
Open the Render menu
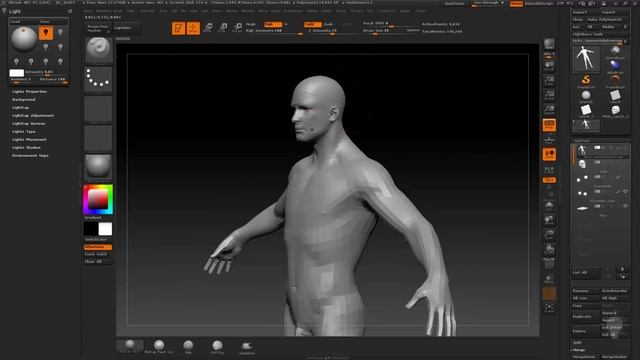point(312,11)
